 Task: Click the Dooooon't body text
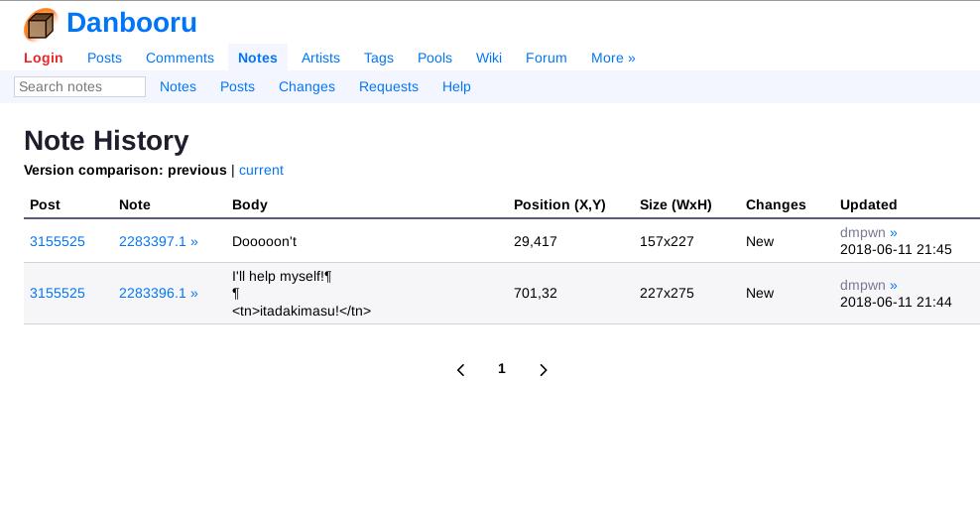(265, 241)
